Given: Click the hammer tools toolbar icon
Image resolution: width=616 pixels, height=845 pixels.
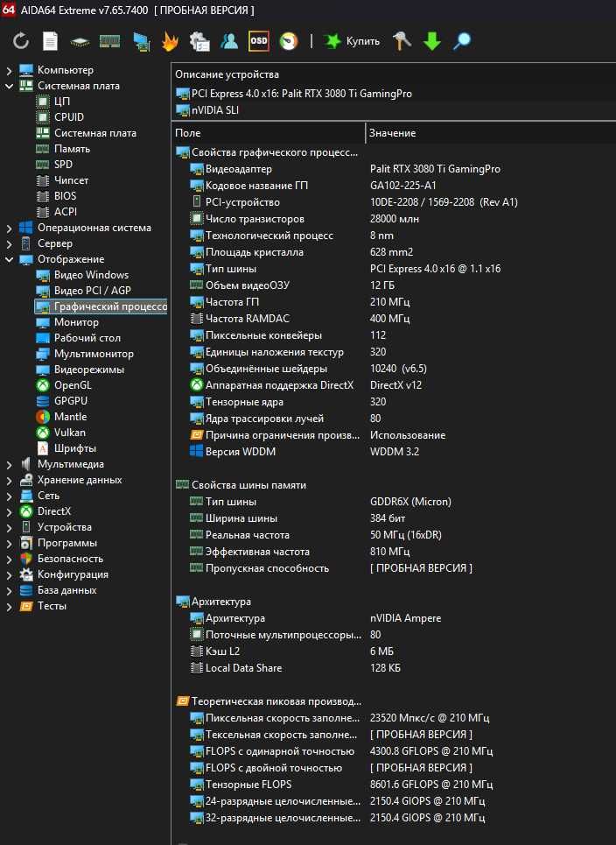Looking at the screenshot, I should (x=402, y=41).
